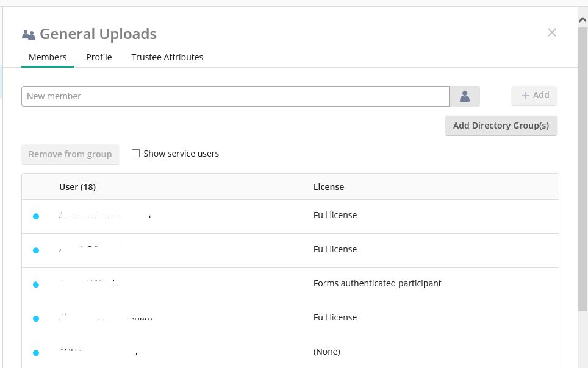Select the row with Forms authenticated participant license
This screenshot has width=588, height=368.
coord(377,283)
